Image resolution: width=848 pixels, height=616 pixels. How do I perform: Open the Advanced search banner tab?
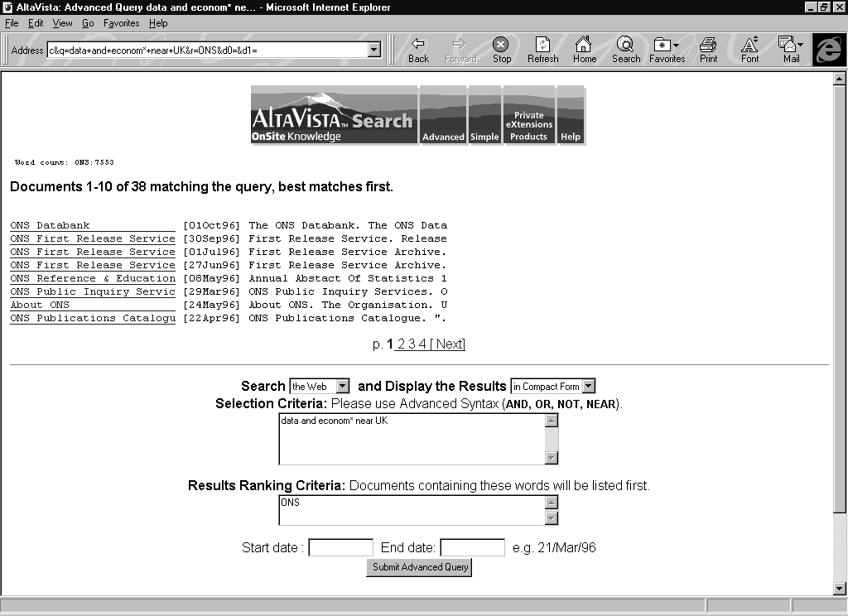coord(443,114)
